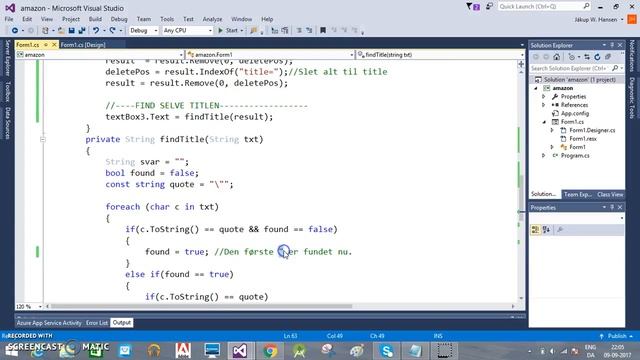Open the File menu
The width and height of the screenshot is (640, 360).
point(9,19)
